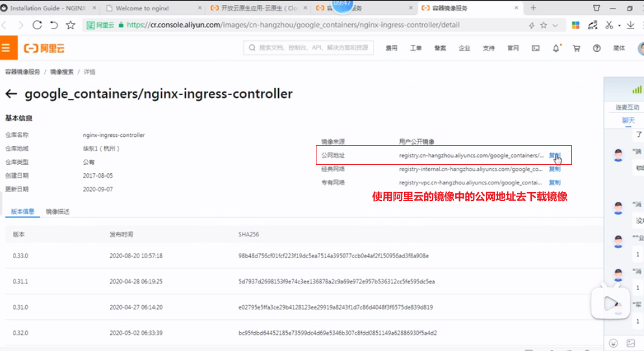Screen dimensions: 644x351
Task: Select the 连麦互动 tab in side panel
Action: (627, 107)
